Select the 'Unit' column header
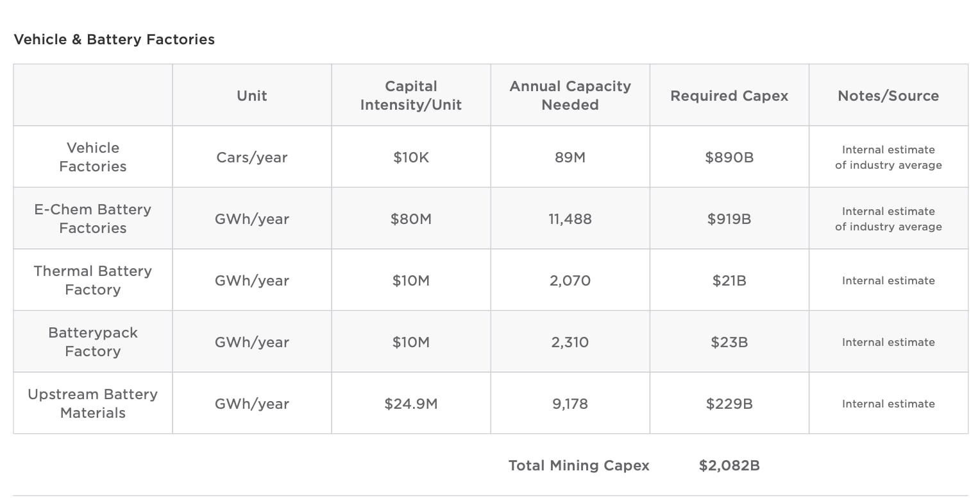This screenshot has height=498, width=980. 251,96
